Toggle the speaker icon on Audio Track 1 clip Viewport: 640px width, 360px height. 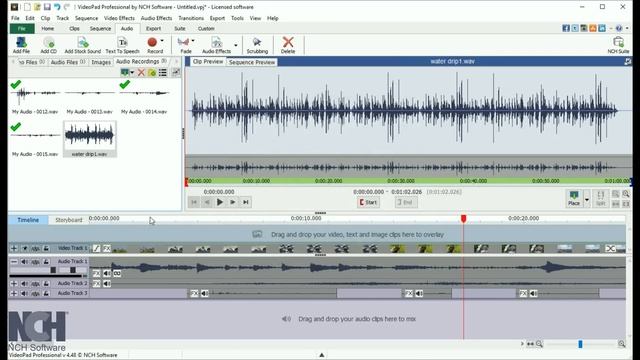(x=107, y=273)
